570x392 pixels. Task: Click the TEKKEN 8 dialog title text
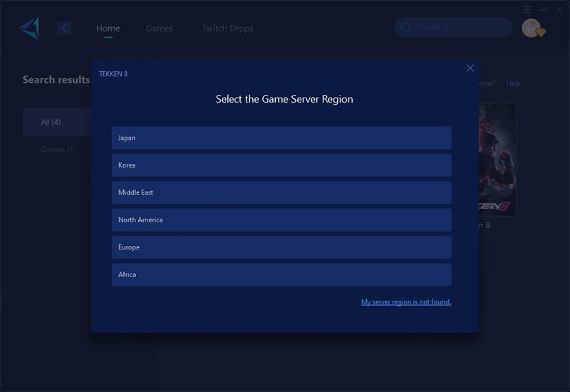[x=113, y=74]
